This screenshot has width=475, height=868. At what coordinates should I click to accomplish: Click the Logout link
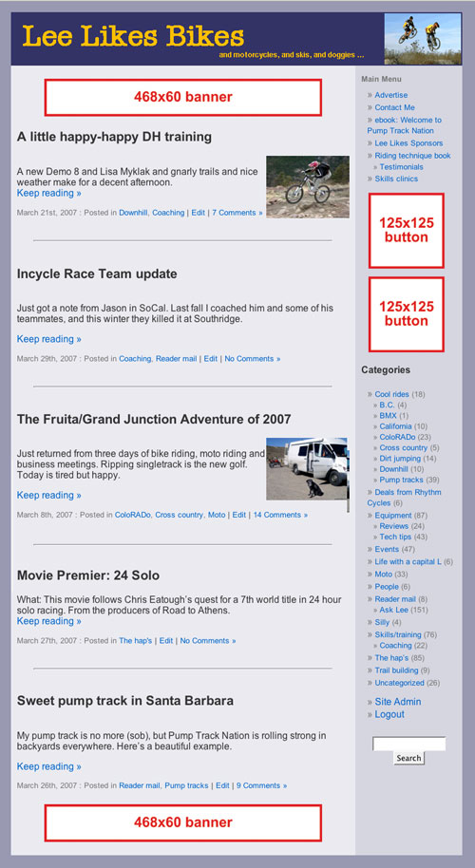click(x=389, y=715)
